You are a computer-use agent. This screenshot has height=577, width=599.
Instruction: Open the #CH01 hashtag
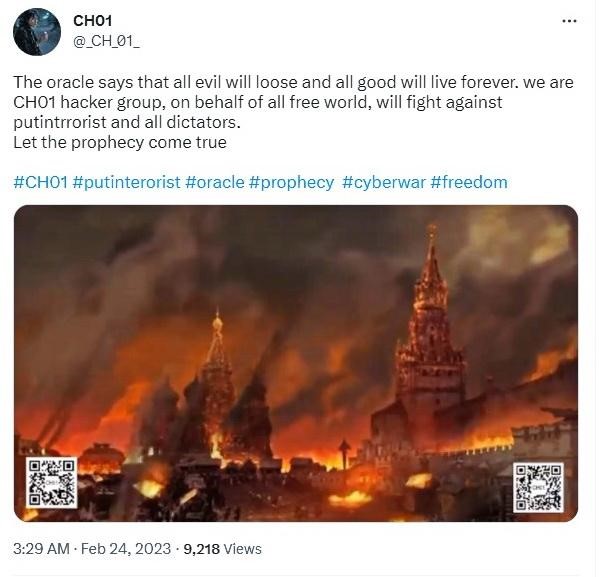[x=40, y=182]
